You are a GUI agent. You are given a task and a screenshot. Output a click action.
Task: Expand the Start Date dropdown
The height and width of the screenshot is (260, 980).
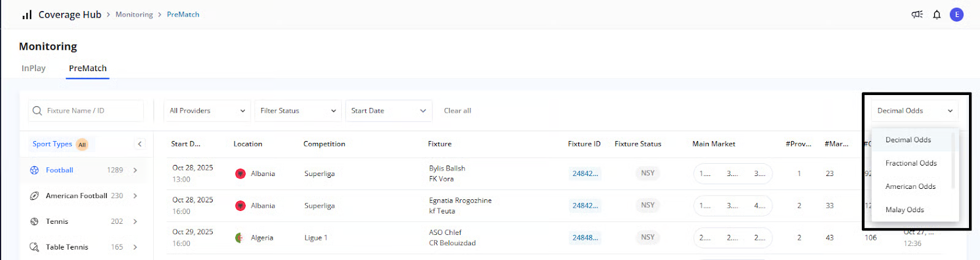pos(388,111)
